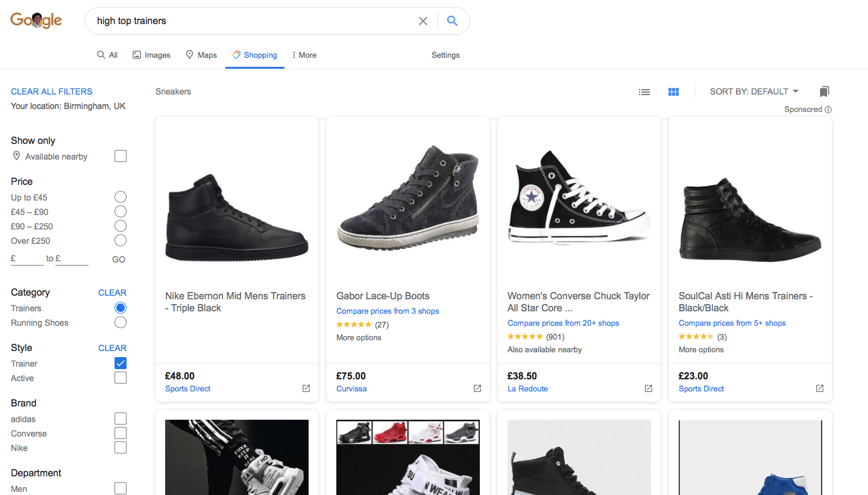Open Sports Direct link under £23.00
868x495 pixels.
click(x=702, y=389)
